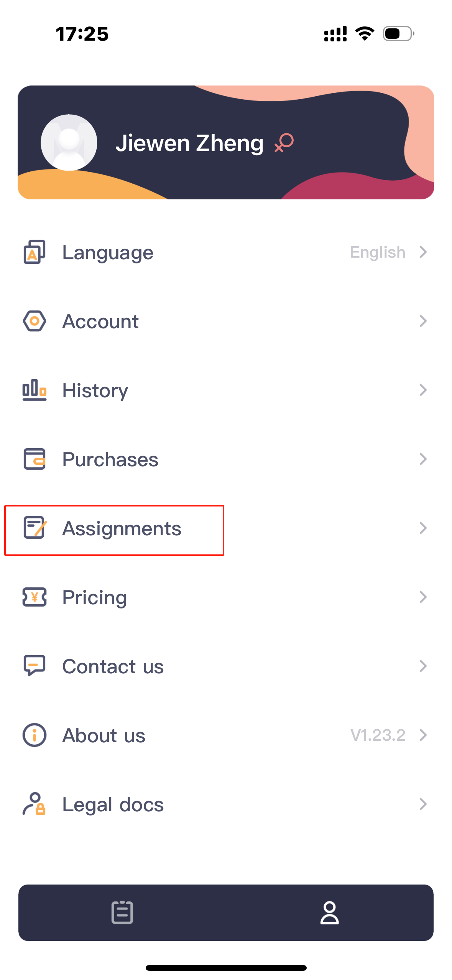452x980 pixels.
Task: Expand the Account row chevron
Action: coord(423,321)
